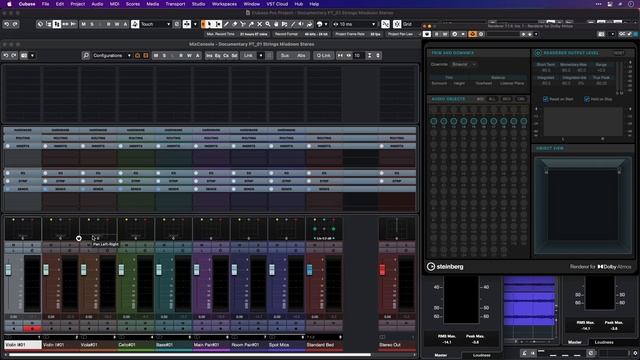640x360 pixels.
Task: Click the Cello#01 fader handle
Action: coord(121,269)
